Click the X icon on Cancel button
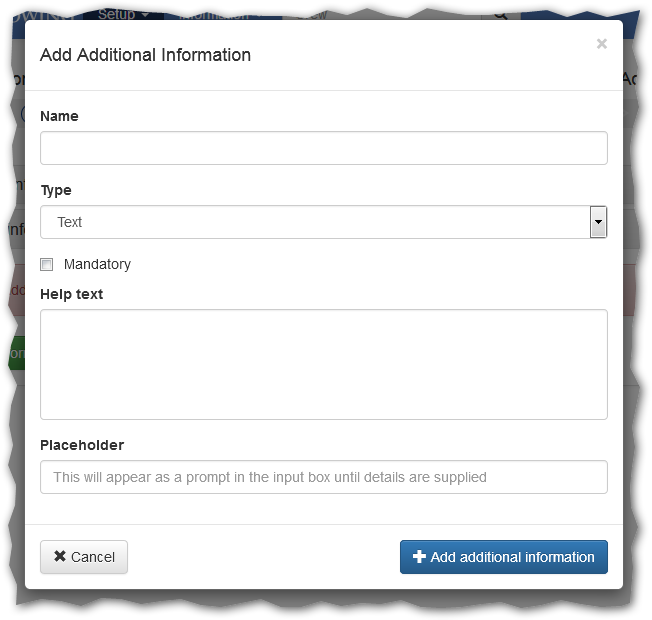 point(60,557)
